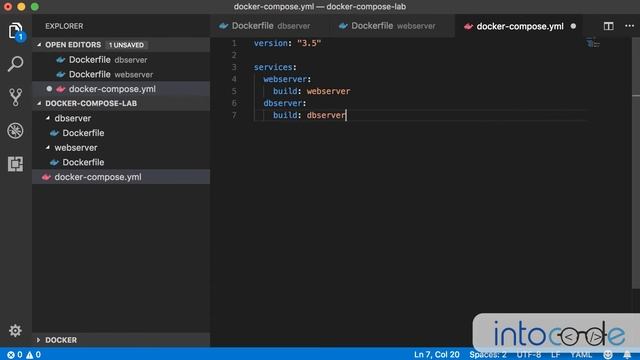Open the Explorer view in activity bar
This screenshot has height=360, width=640.
(x=16, y=31)
